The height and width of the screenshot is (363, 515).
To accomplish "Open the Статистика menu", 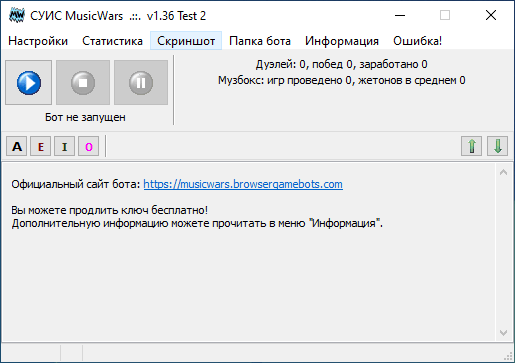I will 112,41.
